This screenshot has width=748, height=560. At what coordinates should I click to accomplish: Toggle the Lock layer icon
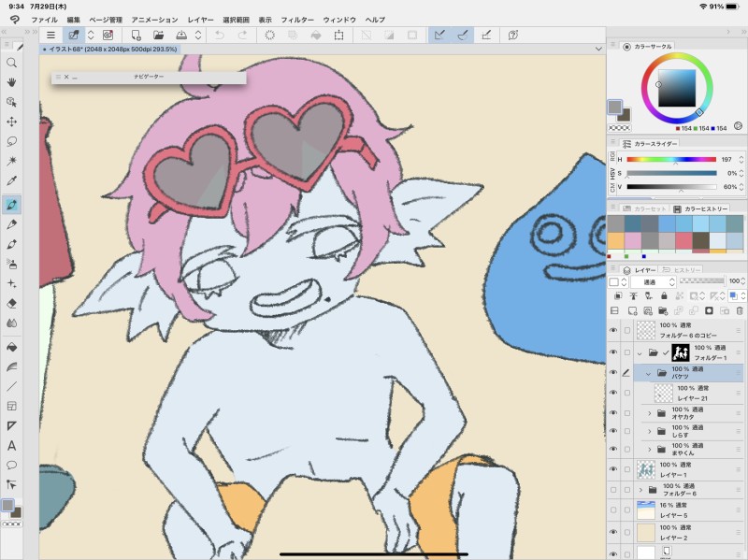click(x=664, y=296)
